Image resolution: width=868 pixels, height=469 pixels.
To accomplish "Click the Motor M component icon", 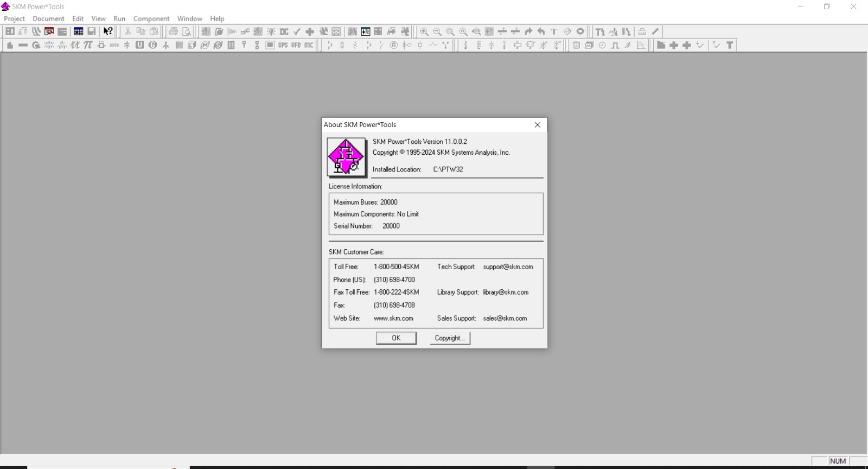I will [205, 45].
